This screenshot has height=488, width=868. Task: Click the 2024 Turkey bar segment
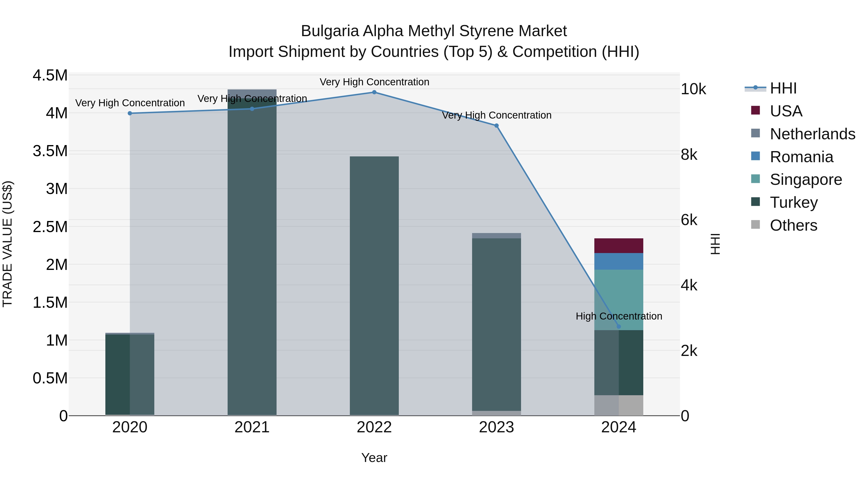click(x=619, y=363)
